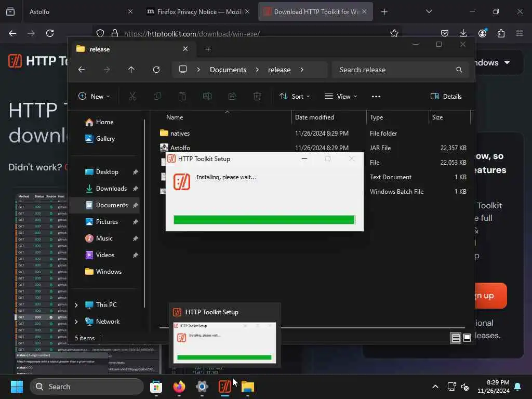Viewport: 532px width, 399px height.
Task: Switch to the Astolfo Firefox tab
Action: (79, 11)
